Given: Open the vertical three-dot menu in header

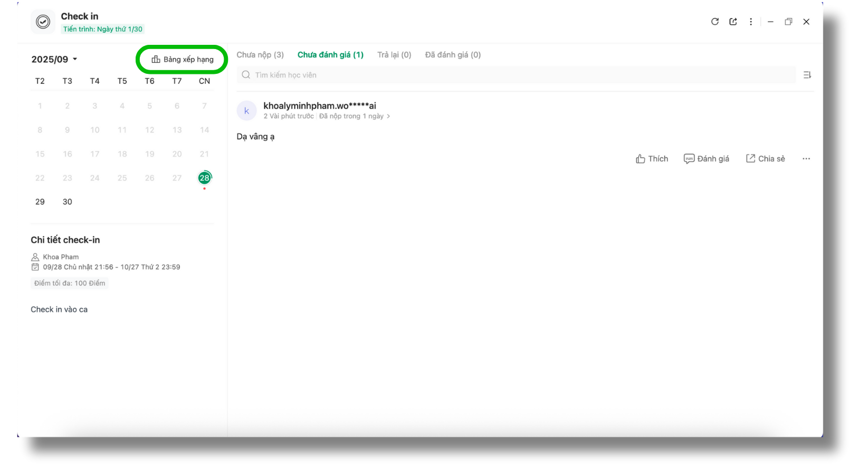Looking at the screenshot, I should point(751,22).
